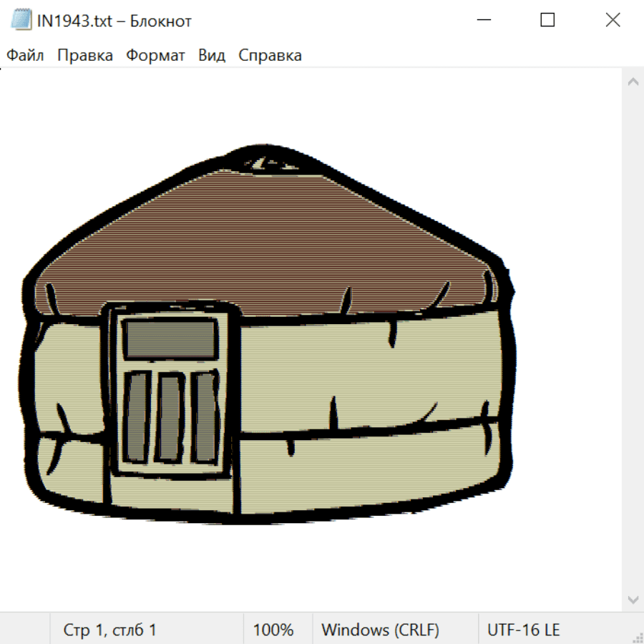Open the Справка menu
The width and height of the screenshot is (644, 644).
click(x=270, y=56)
